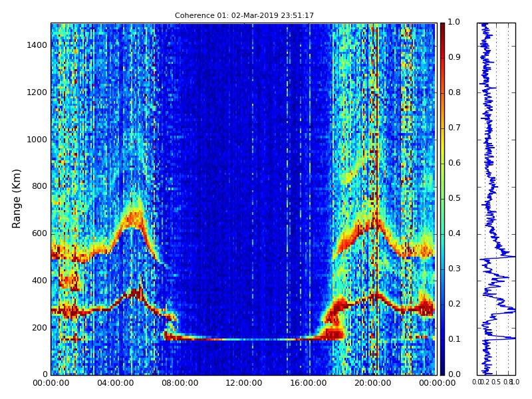Click the time axis label '20:00:00'

[x=373, y=384]
